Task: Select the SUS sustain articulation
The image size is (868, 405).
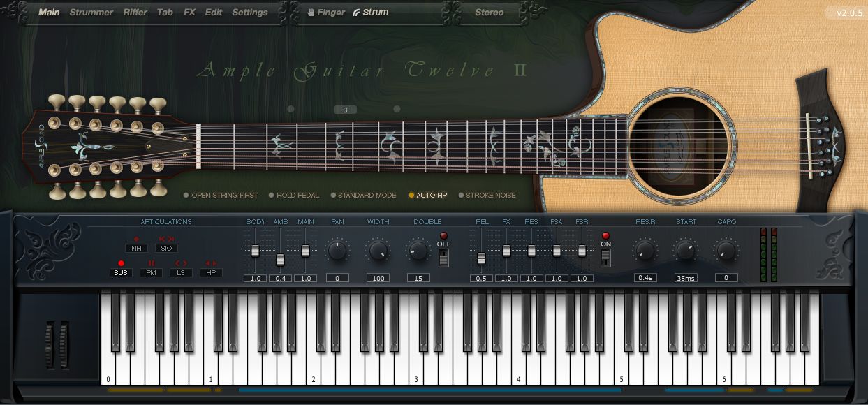Action: click(121, 272)
